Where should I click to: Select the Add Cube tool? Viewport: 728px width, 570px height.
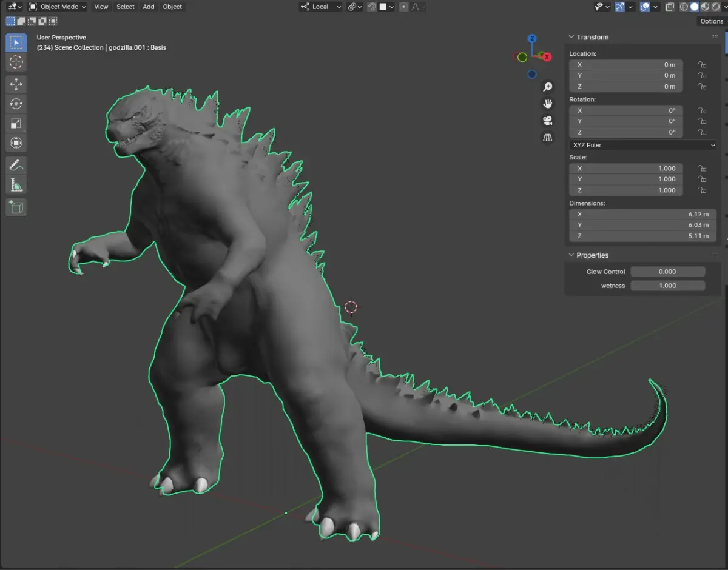[16, 207]
